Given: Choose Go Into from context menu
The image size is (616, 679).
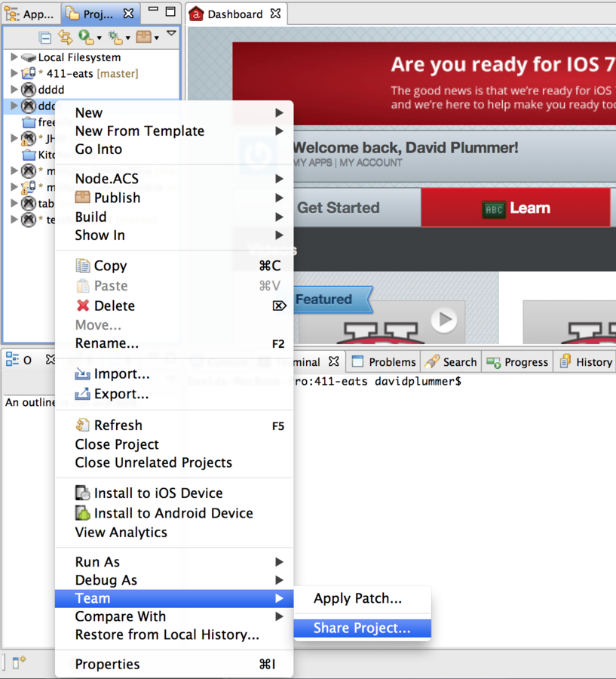Looking at the screenshot, I should (x=174, y=149).
